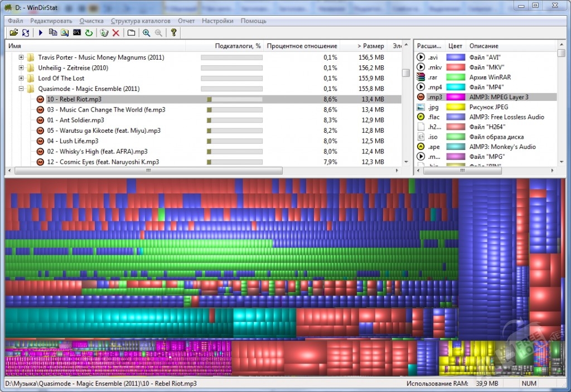Click the recycle bin delete icon
571x392 pixels.
(x=104, y=33)
